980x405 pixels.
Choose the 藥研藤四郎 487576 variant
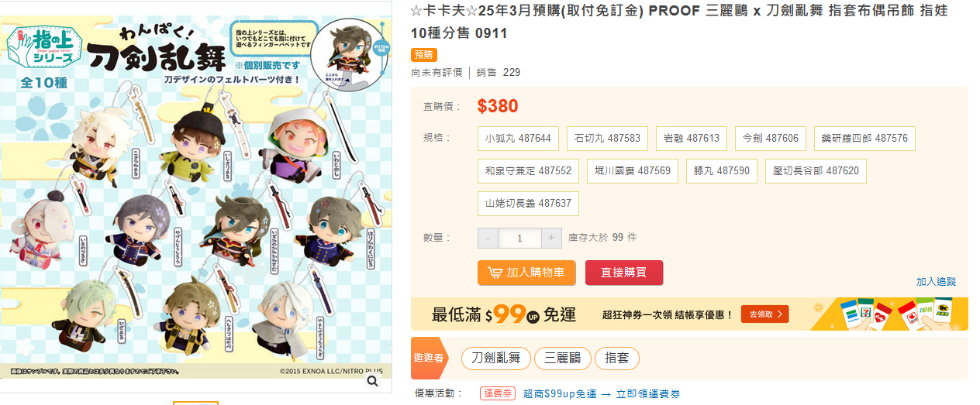[x=864, y=139]
